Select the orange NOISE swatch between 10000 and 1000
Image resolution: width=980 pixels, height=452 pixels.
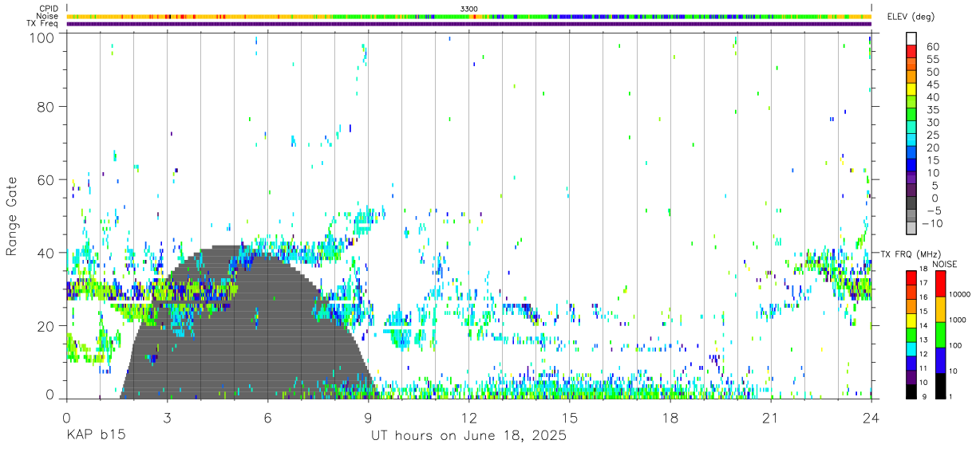(941, 308)
